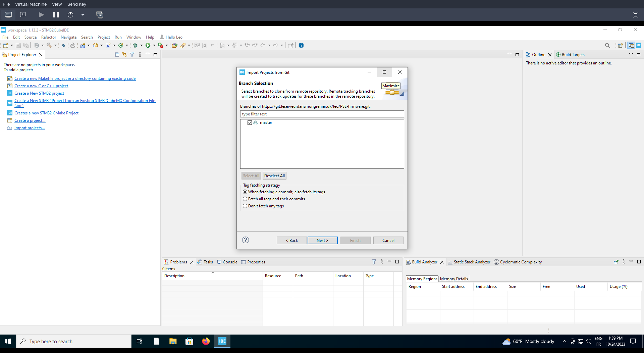This screenshot has width=644, height=353.
Task: Click the Cyclomatic Complexity tab
Action: [518, 262]
